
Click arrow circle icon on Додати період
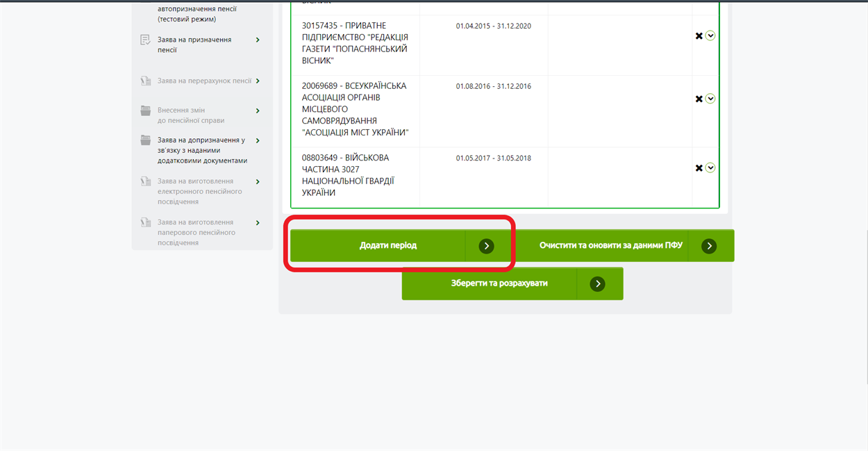pos(486,246)
